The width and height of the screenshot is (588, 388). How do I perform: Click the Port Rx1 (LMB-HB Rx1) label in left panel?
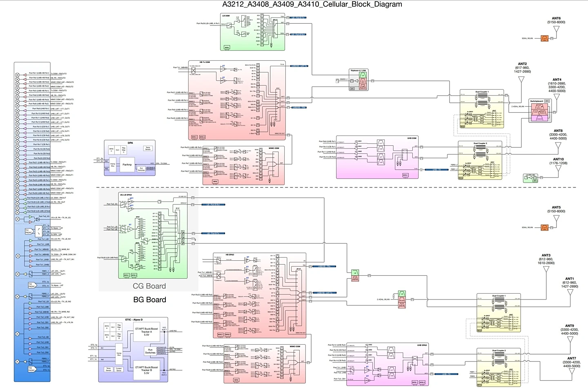tap(39, 73)
